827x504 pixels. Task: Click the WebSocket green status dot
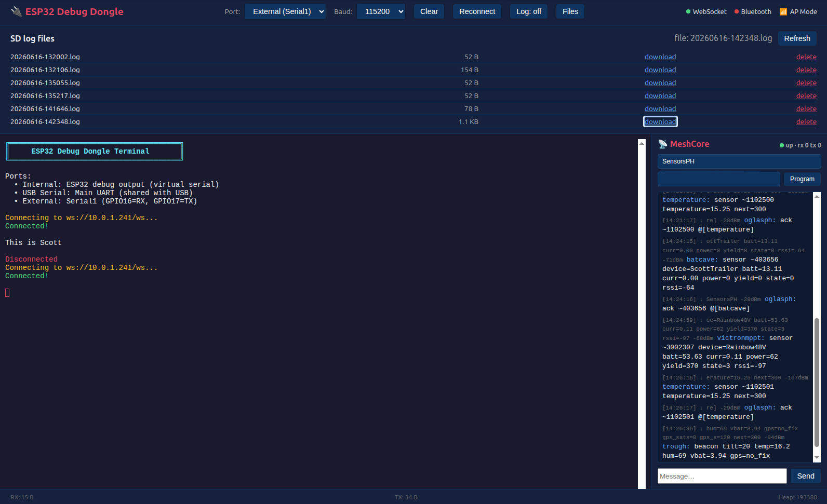(x=688, y=11)
